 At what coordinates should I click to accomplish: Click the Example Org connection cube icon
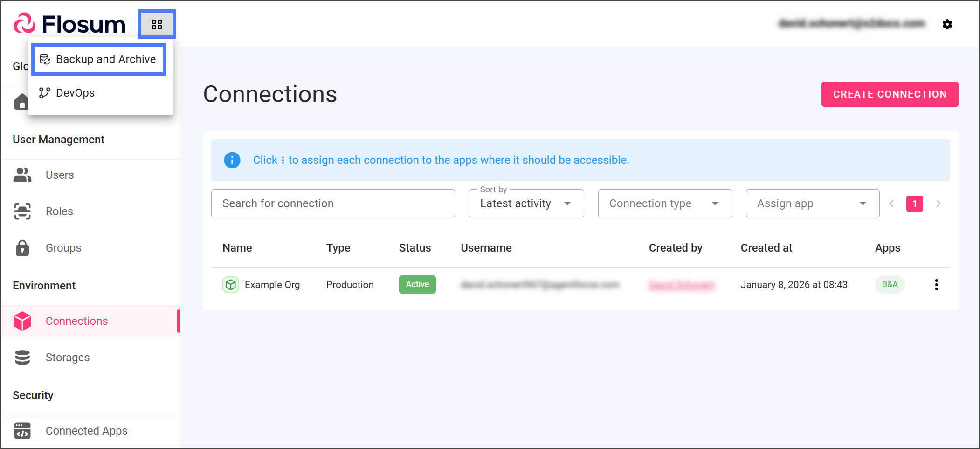click(230, 285)
